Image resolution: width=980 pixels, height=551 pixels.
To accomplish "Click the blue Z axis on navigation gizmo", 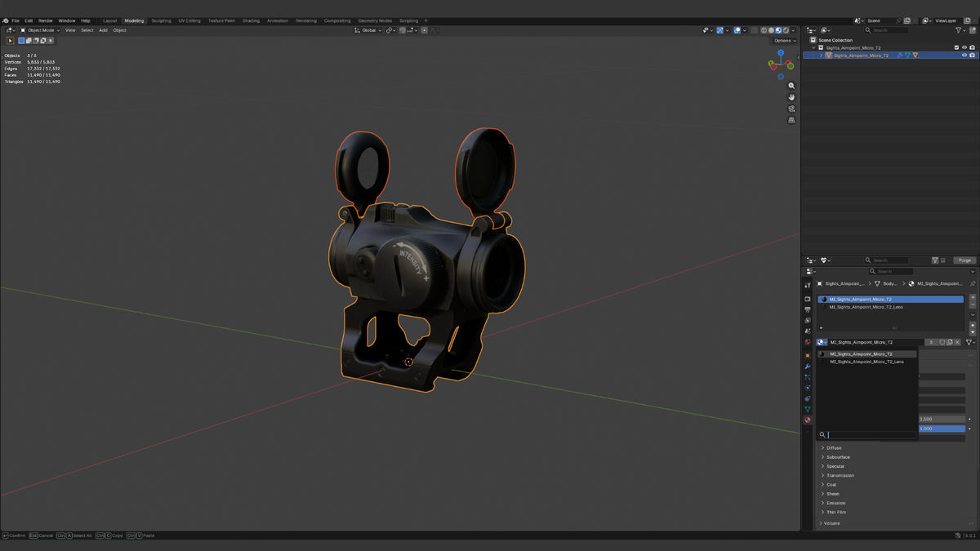I will click(781, 52).
